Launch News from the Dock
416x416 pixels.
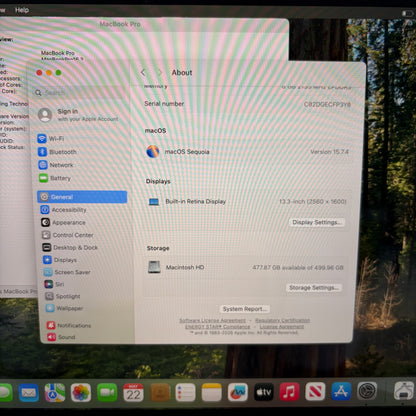[x=315, y=392]
